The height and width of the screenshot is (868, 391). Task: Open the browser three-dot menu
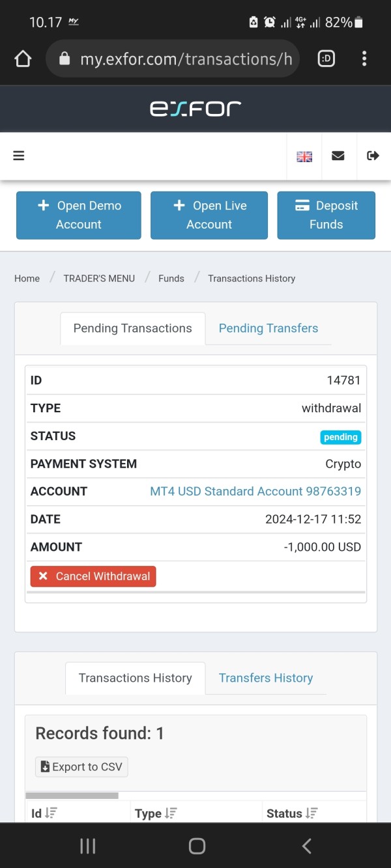click(x=364, y=59)
